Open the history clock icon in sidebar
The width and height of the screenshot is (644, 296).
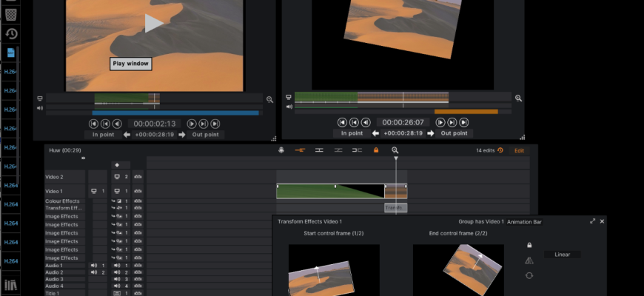[11, 33]
